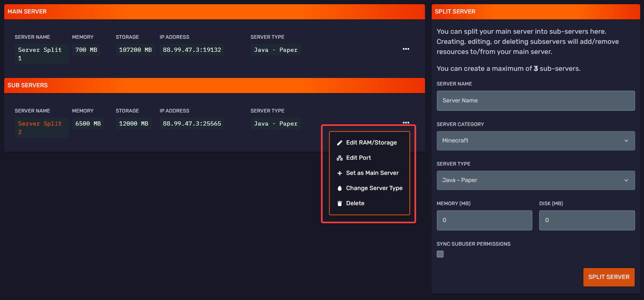Click sub server IP address 88.99.47.3:25565
Viewport: 644px width, 300px height.
coord(192,123)
